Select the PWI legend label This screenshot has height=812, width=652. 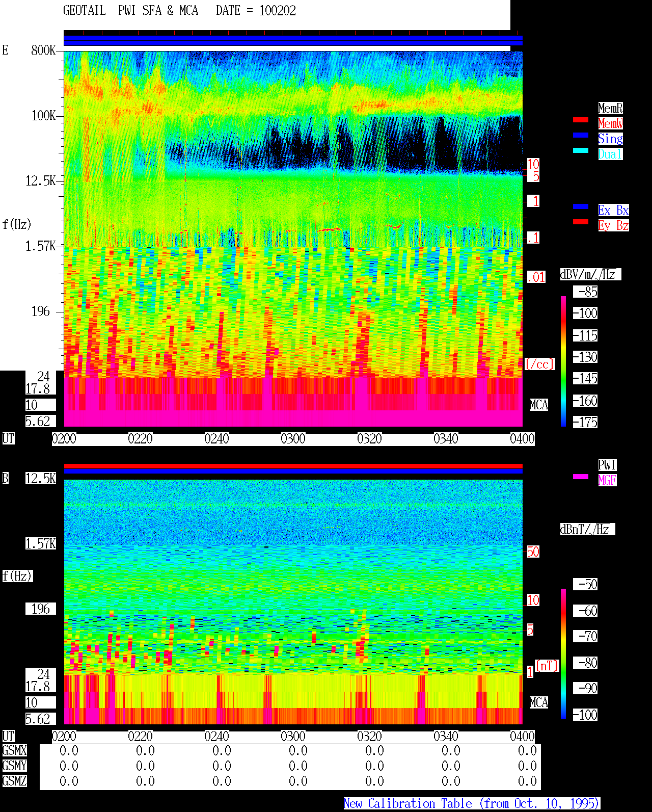tap(607, 465)
